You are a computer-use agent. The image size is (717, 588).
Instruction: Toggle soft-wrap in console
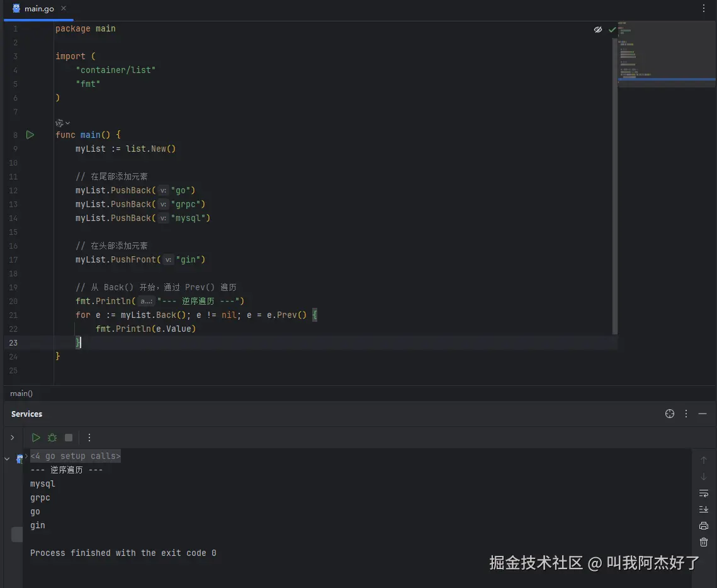[703, 494]
